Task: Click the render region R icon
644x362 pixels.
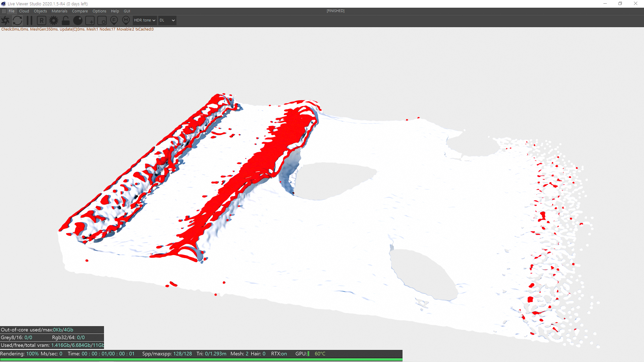Action: 42,20
